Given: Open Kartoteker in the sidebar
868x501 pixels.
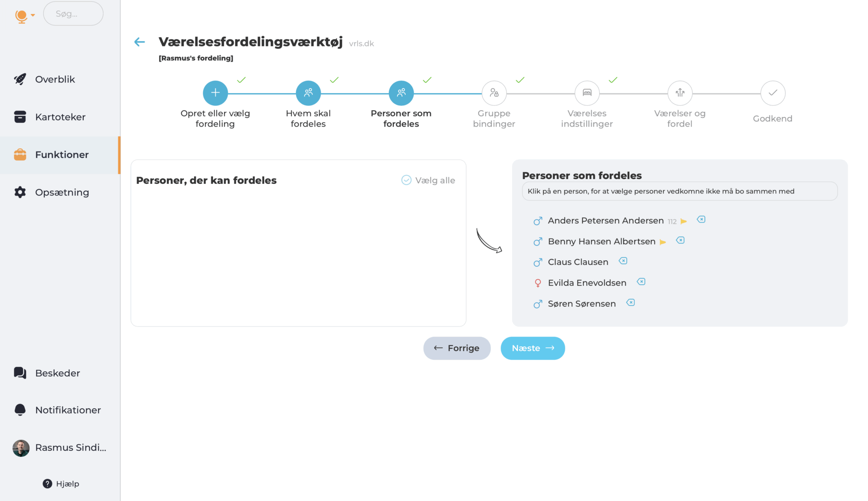Looking at the screenshot, I should [x=60, y=117].
